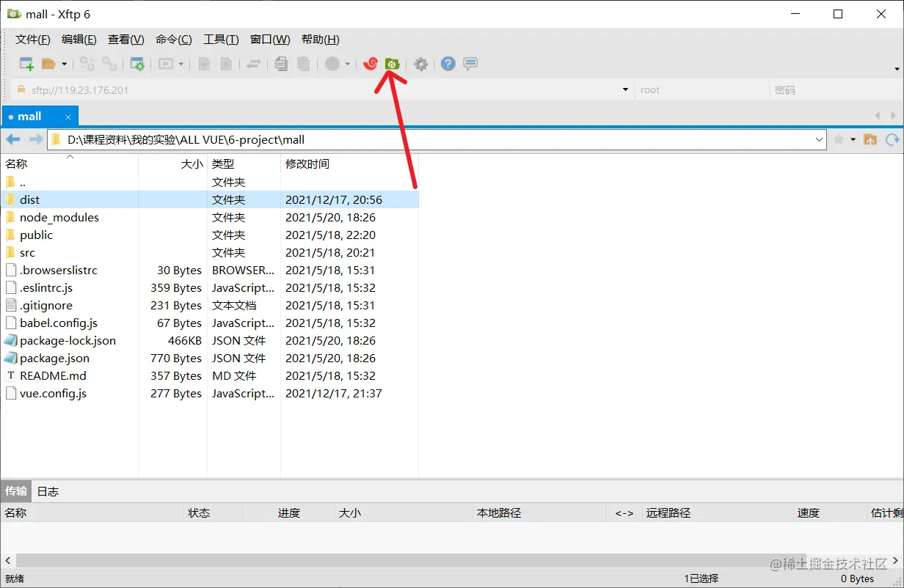The width and height of the screenshot is (904, 588).
Task: Open the 编辑(E) menu
Action: (x=79, y=40)
